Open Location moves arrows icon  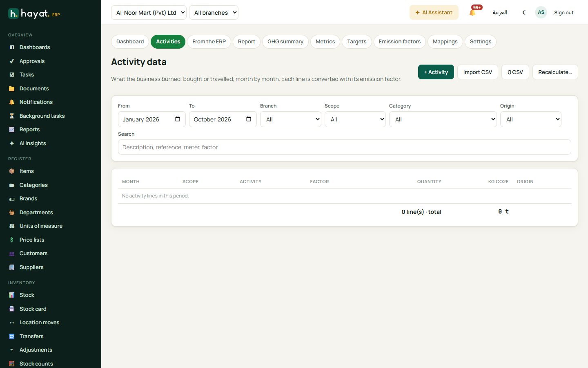pyautogui.click(x=12, y=323)
